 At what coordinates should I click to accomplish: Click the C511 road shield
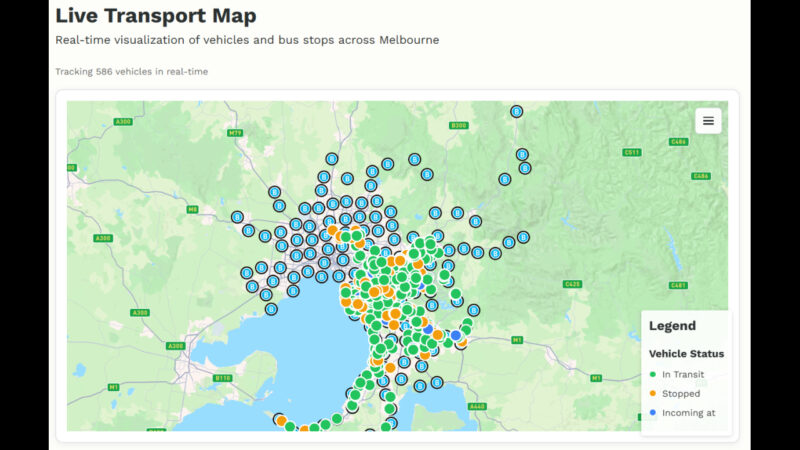point(631,153)
